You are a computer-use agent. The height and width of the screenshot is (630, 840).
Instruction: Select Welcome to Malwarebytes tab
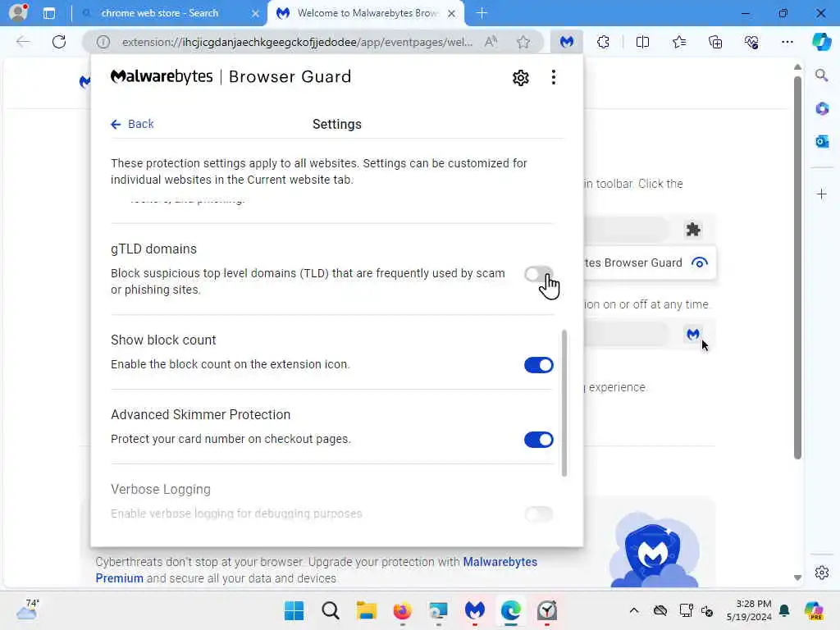point(366,13)
